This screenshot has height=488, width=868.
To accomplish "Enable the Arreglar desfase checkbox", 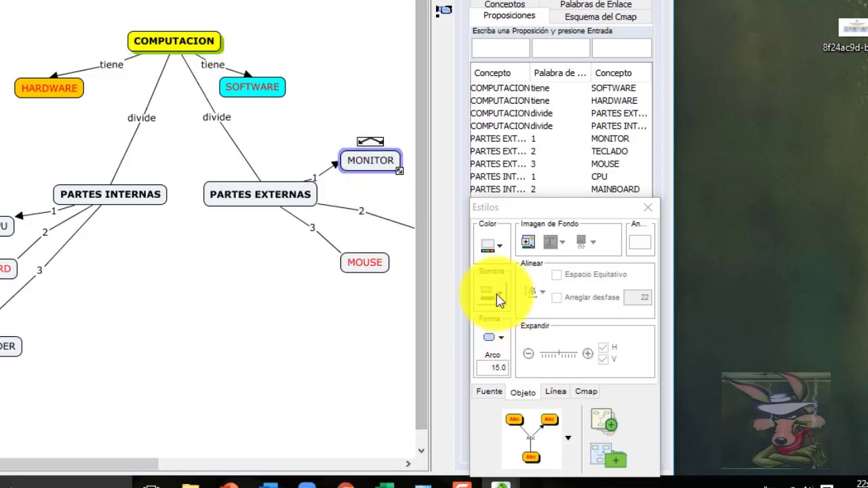I will click(x=557, y=298).
